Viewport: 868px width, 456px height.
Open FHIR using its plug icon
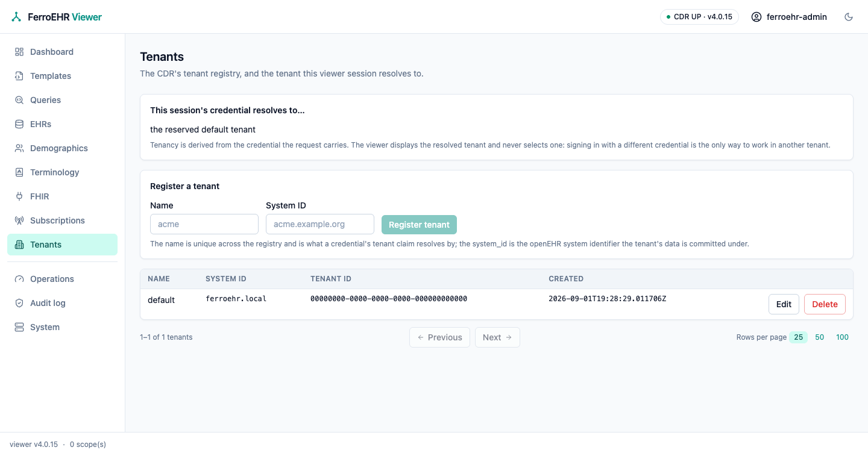tap(19, 196)
